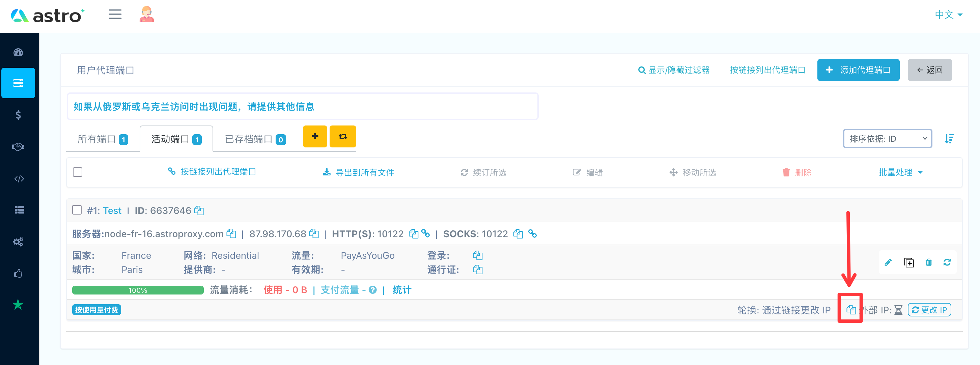Open the billing dollar icon in sidebar
980x365 pixels.
pos(18,115)
